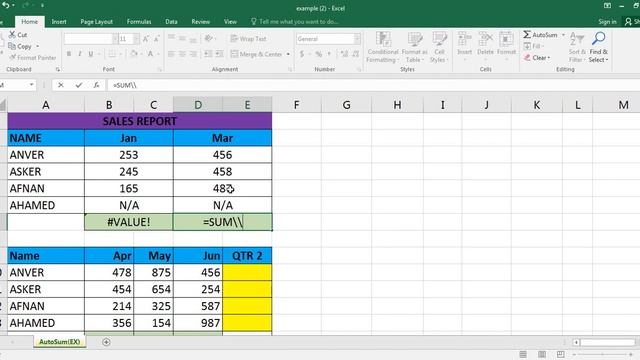This screenshot has width=640, height=360.
Task: Click the Fill Color paint bucket
Action: coord(133,54)
